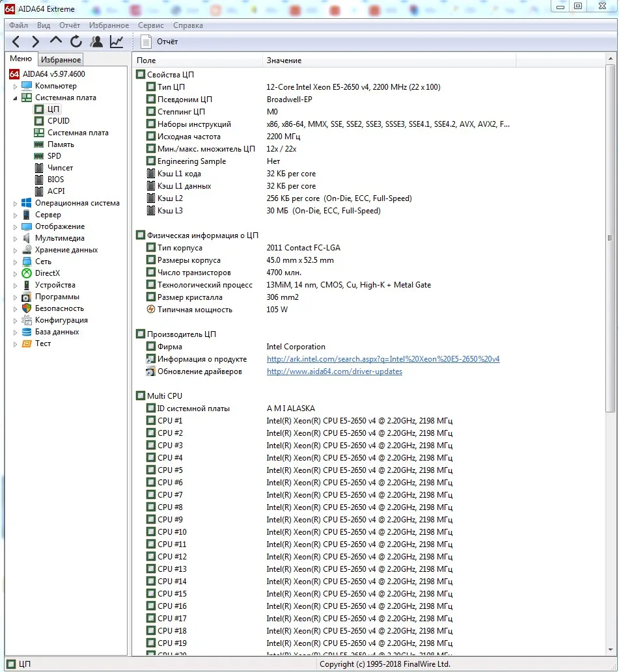
Task: Collapse the Системная плата tree node
Action: (15, 98)
